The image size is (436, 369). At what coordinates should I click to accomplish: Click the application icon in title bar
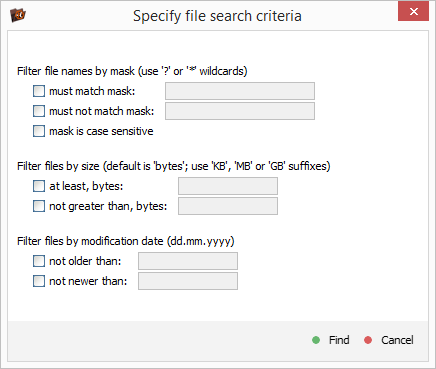(x=18, y=15)
